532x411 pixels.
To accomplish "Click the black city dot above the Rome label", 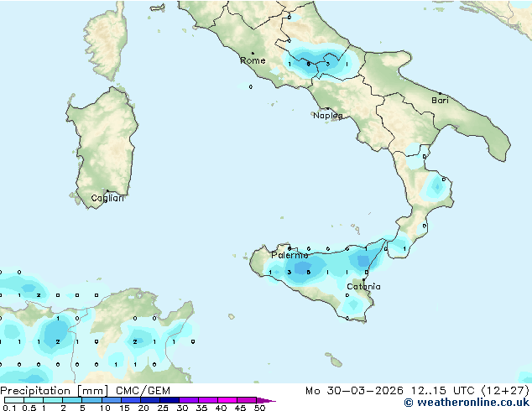I will pyautogui.click(x=253, y=53).
